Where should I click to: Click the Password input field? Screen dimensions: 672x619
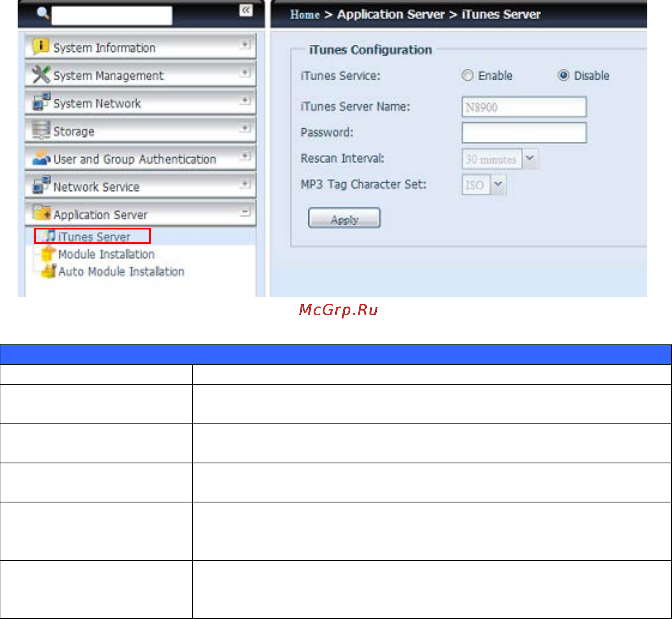tap(524, 133)
